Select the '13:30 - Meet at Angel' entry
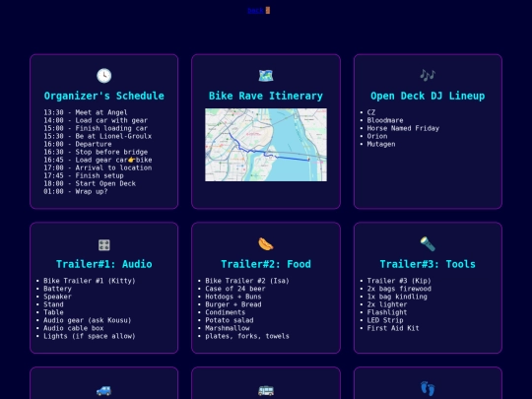 86,112
